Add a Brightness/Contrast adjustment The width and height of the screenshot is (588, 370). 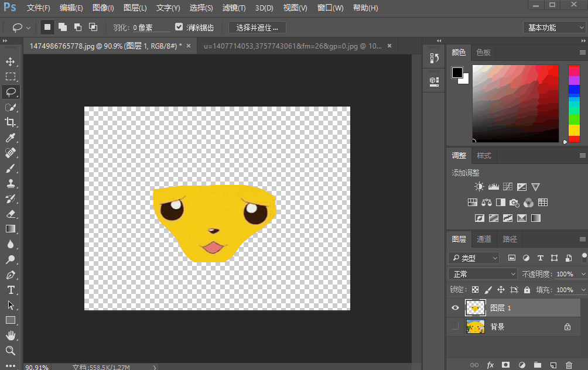pos(479,187)
